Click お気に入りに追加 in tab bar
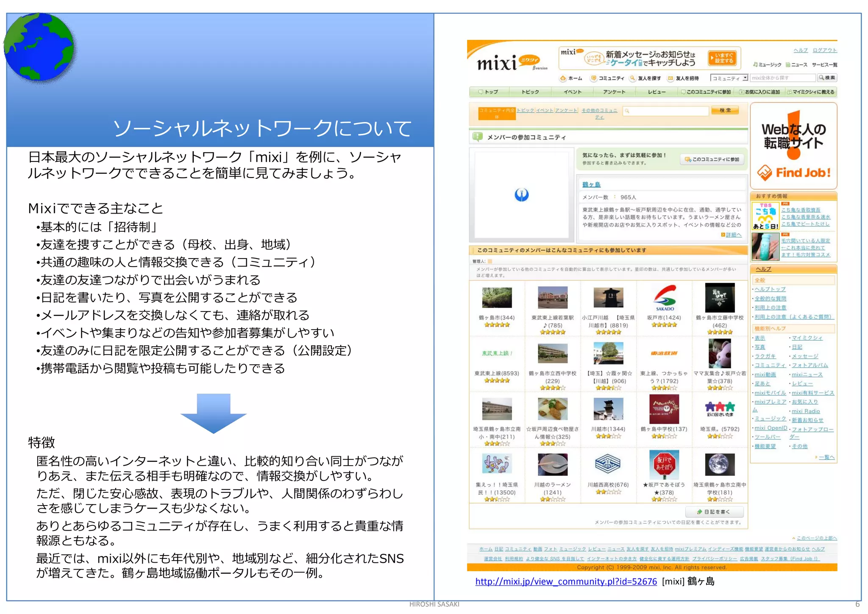868x614 pixels. [759, 92]
